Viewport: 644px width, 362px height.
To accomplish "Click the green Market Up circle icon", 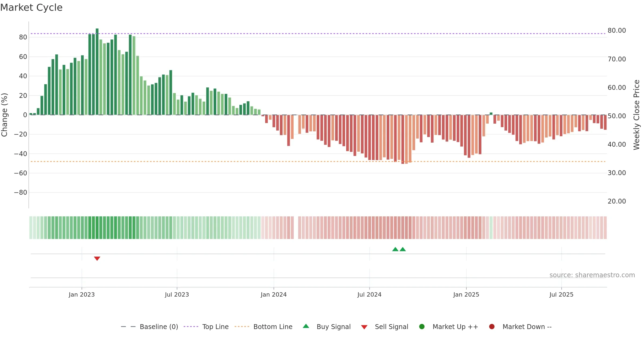I will (x=422, y=327).
